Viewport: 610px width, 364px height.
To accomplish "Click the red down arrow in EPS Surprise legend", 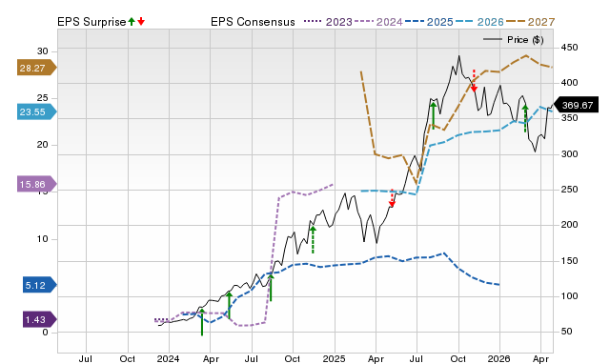I will point(141,22).
